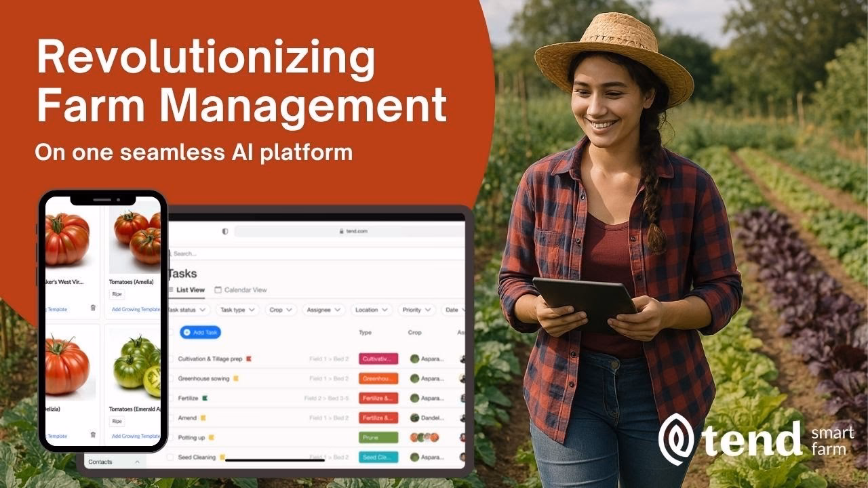
Task: Click the crop avatar in the Seed Cleaning row
Action: (x=414, y=457)
